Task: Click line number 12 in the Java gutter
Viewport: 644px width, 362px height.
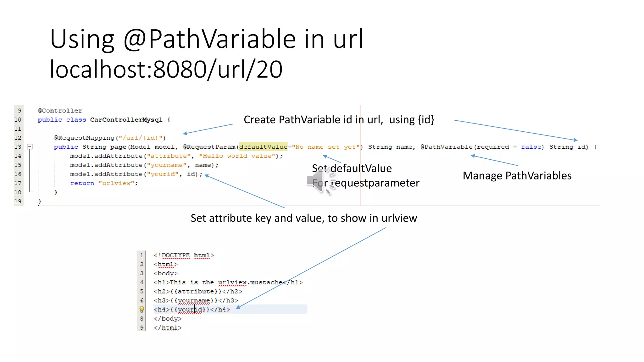Action: pos(18,138)
